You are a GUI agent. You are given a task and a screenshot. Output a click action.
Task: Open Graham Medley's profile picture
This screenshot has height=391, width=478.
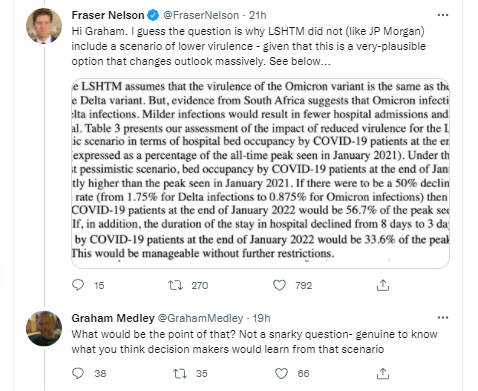click(x=44, y=328)
